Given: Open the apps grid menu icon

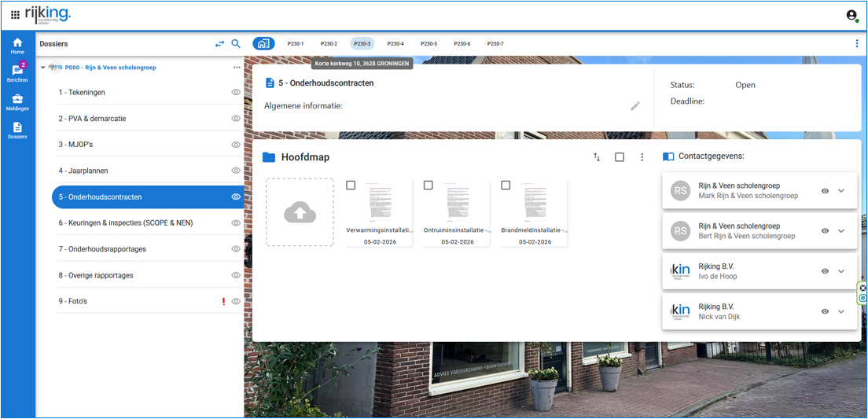Looking at the screenshot, I should 15,15.
